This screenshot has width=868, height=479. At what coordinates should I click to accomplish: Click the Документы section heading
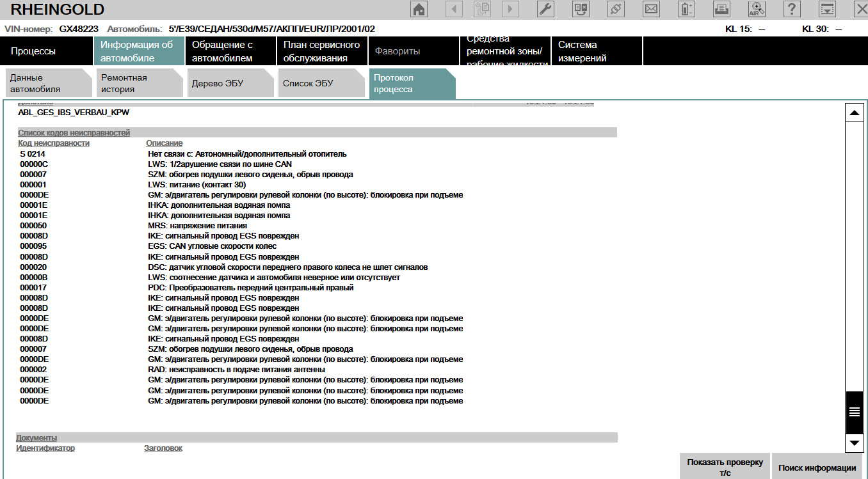36,438
